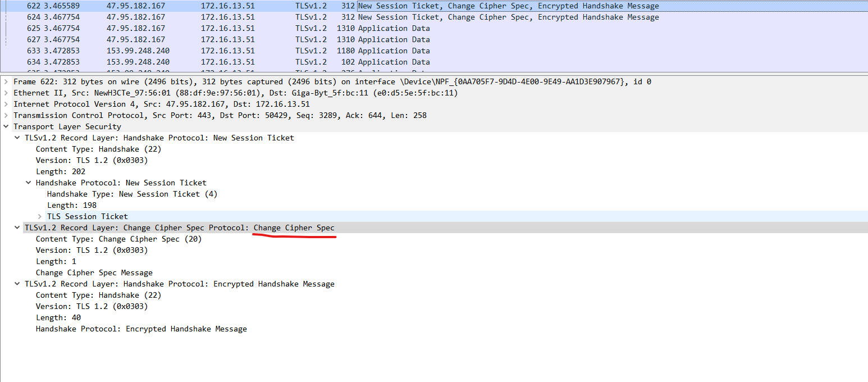Viewport: 868px width, 382px height.
Task: Expand the TLS Session Ticket node
Action: click(x=39, y=216)
